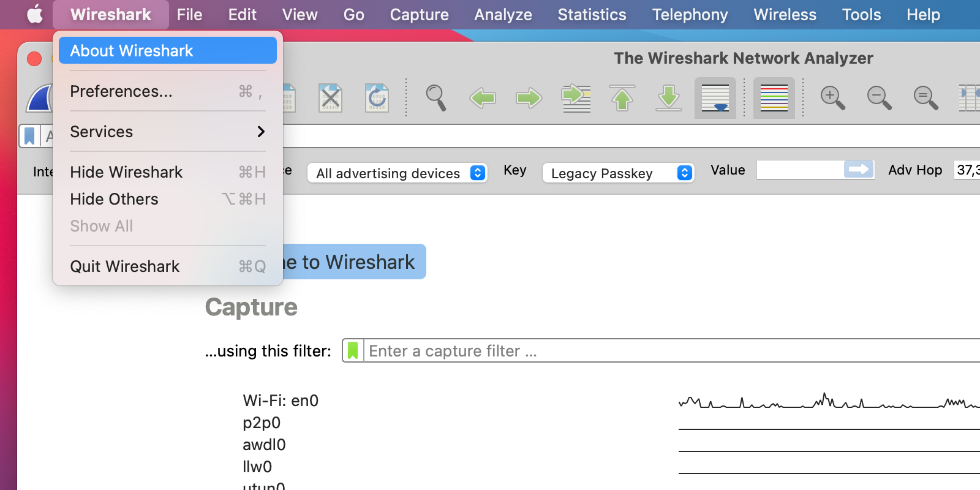Select the awdl0 interface
Image resolution: width=980 pixels, height=490 pixels.
264,445
